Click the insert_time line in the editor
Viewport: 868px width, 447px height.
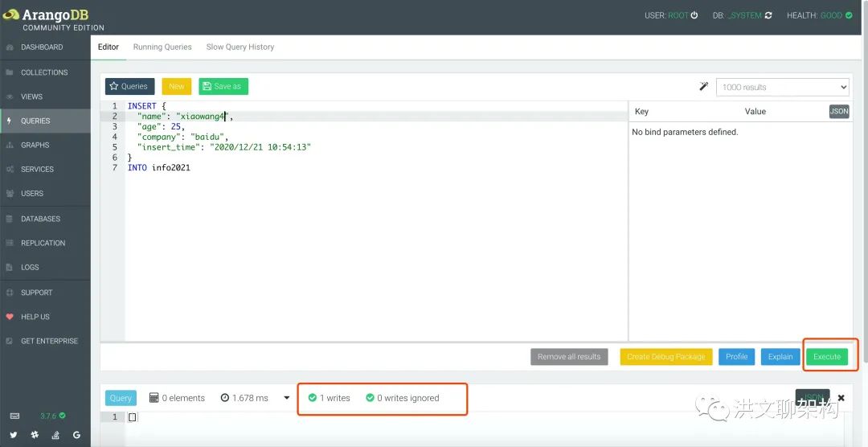(224, 147)
